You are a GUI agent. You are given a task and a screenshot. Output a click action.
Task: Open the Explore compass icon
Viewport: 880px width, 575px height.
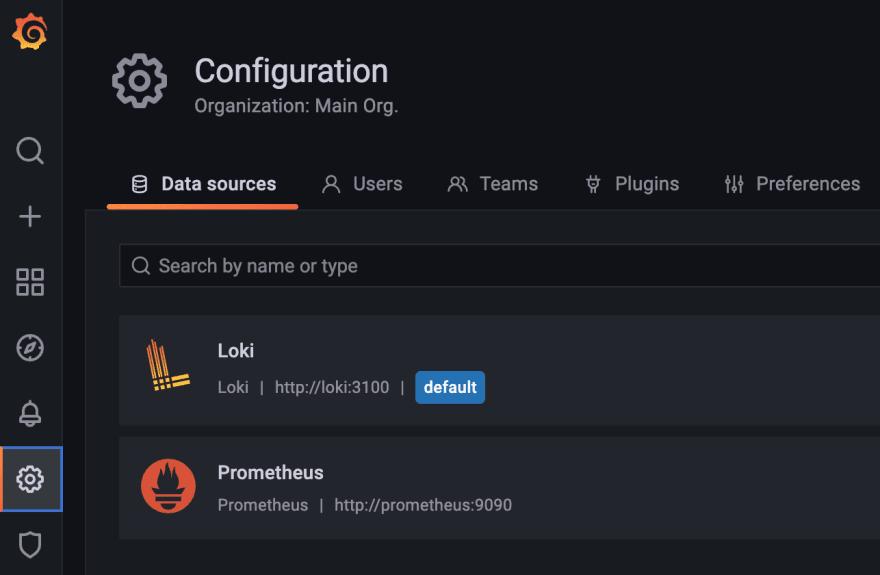coord(30,348)
